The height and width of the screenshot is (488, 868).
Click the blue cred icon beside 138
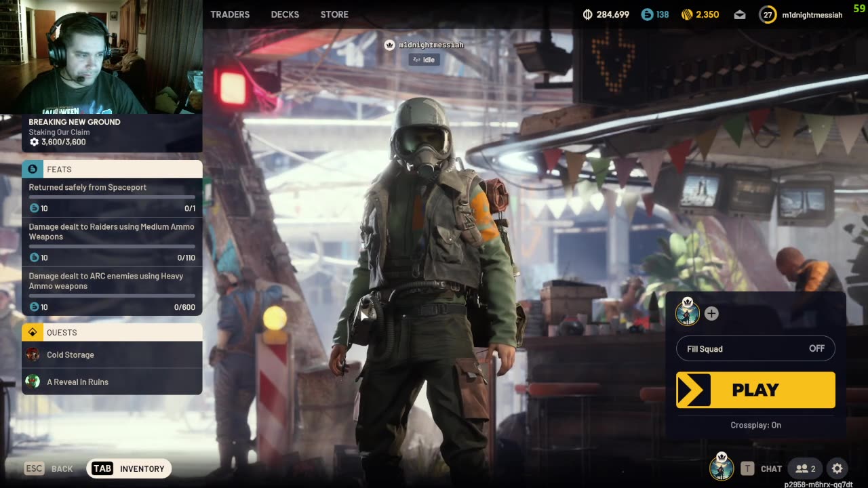click(x=647, y=14)
